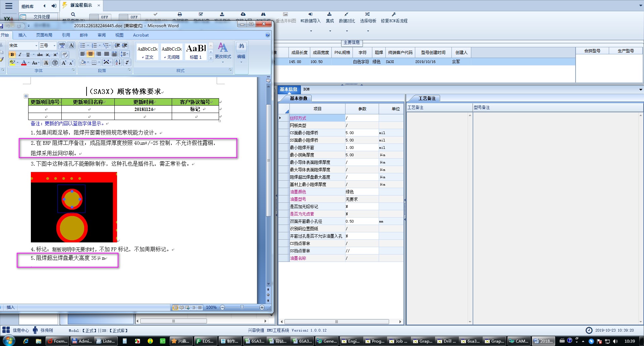Apply the 标题 1 heading style
This screenshot has height=346, width=644.
196,52
